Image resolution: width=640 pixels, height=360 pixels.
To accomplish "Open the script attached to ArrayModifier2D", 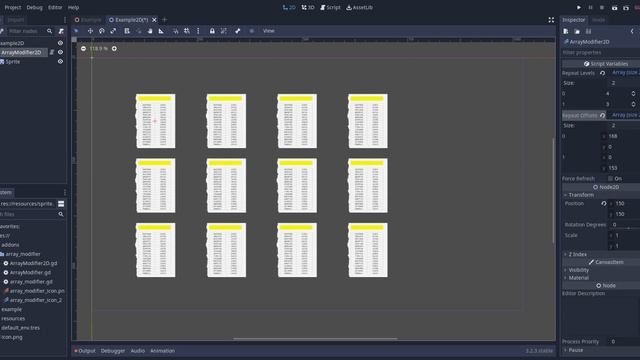I will pyautogui.click(x=52, y=52).
